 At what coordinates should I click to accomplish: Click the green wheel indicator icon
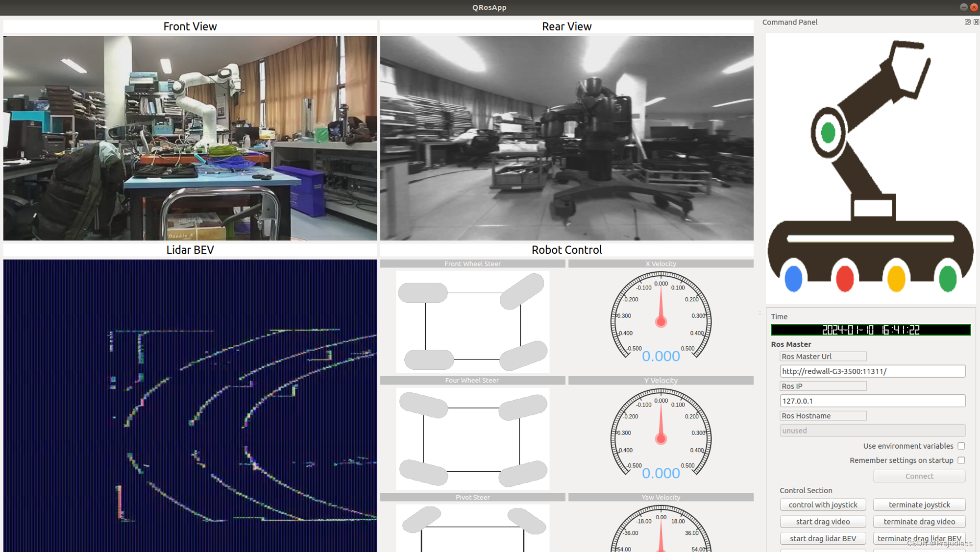click(x=948, y=279)
